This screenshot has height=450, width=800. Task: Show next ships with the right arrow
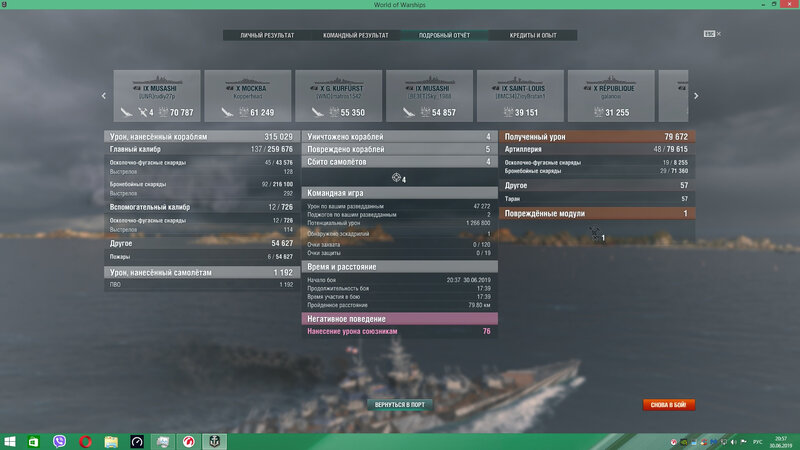(696, 96)
